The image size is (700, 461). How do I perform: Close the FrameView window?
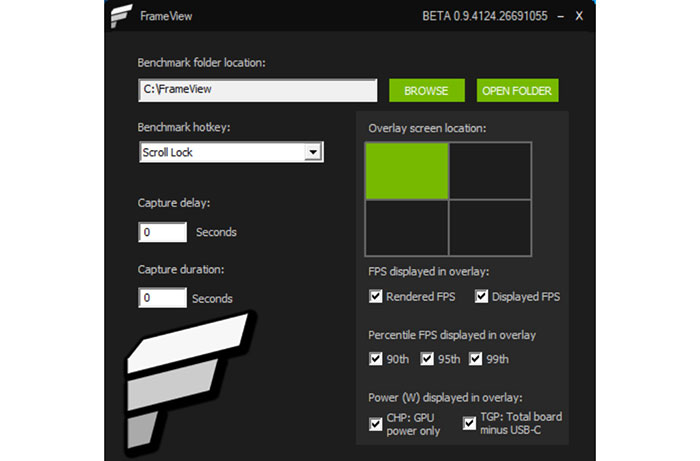(579, 16)
